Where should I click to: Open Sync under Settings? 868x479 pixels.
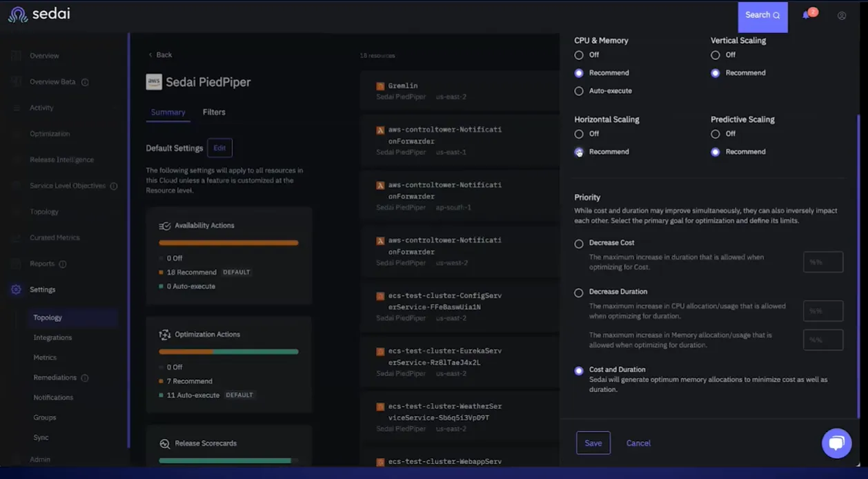pos(41,438)
